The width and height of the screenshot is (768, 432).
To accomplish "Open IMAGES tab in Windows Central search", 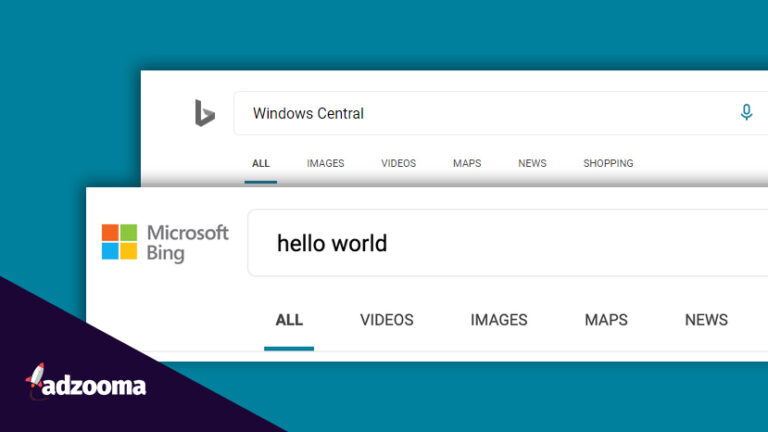I will pos(325,164).
